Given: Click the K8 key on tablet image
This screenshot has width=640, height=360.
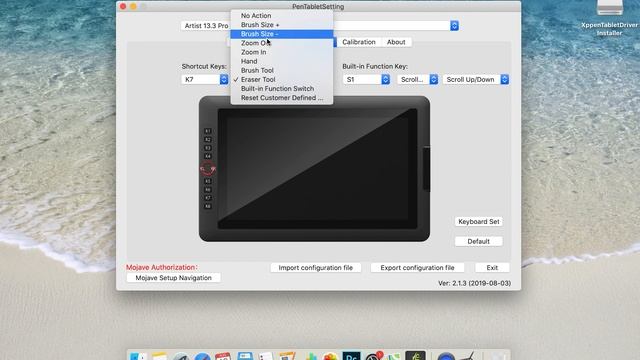Looking at the screenshot, I should tap(208, 207).
